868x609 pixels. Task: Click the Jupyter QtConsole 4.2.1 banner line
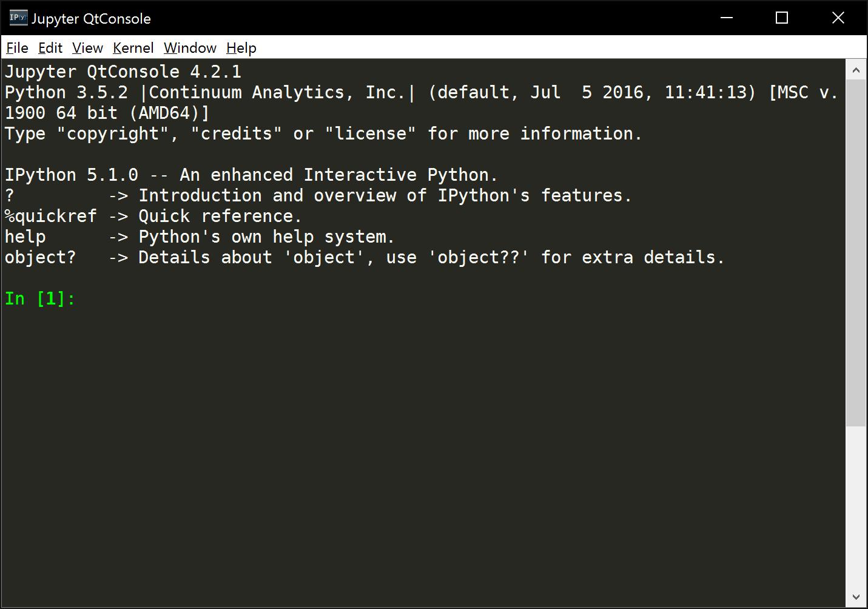tap(123, 72)
